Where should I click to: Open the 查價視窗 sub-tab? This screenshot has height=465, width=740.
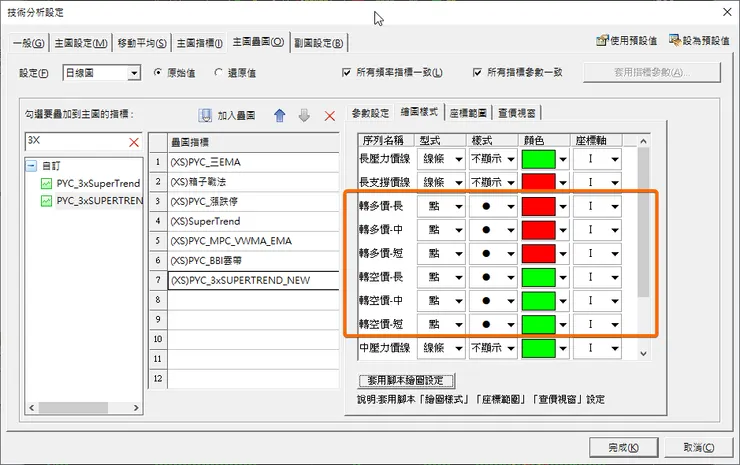click(x=517, y=113)
